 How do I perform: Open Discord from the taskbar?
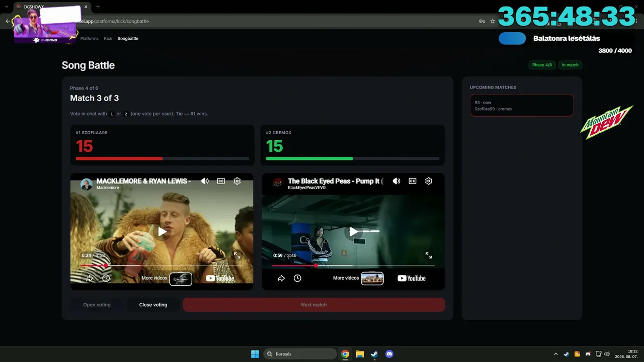tap(389, 354)
